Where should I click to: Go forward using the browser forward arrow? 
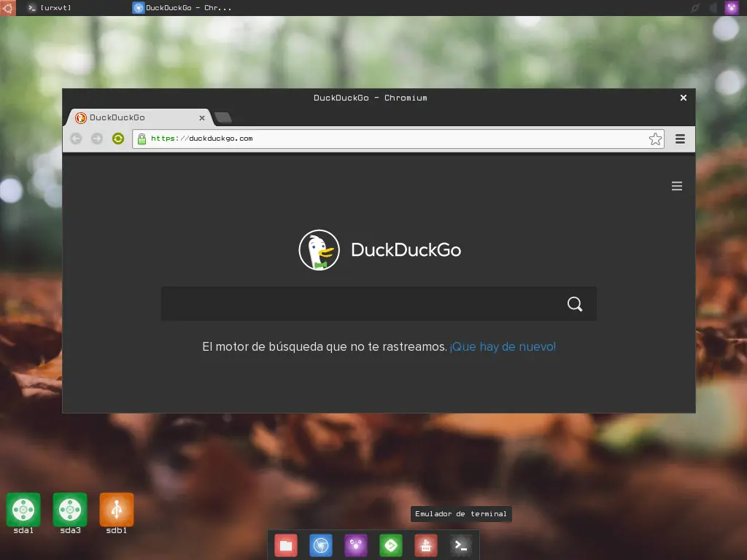point(97,139)
